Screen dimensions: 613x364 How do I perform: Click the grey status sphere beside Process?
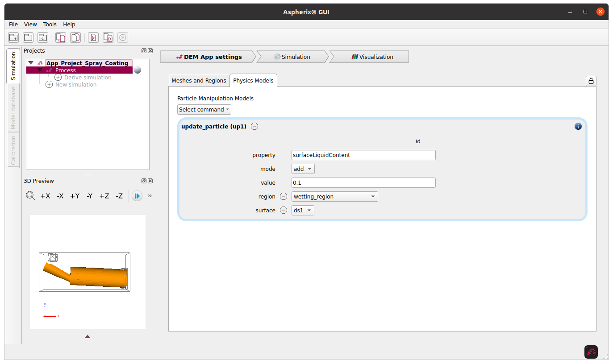point(138,70)
